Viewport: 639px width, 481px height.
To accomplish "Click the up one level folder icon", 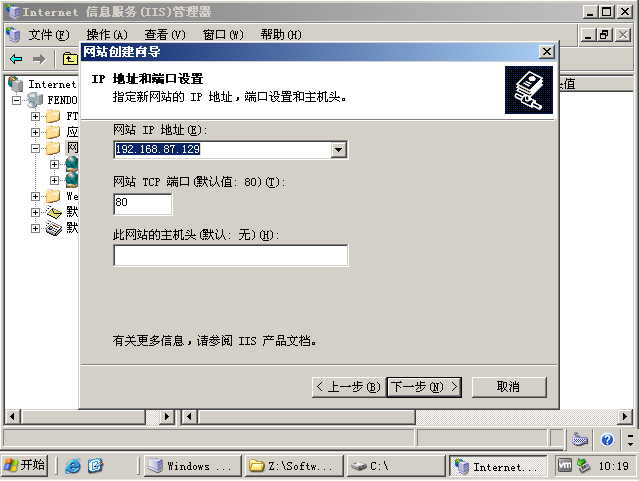I will pyautogui.click(x=70, y=59).
